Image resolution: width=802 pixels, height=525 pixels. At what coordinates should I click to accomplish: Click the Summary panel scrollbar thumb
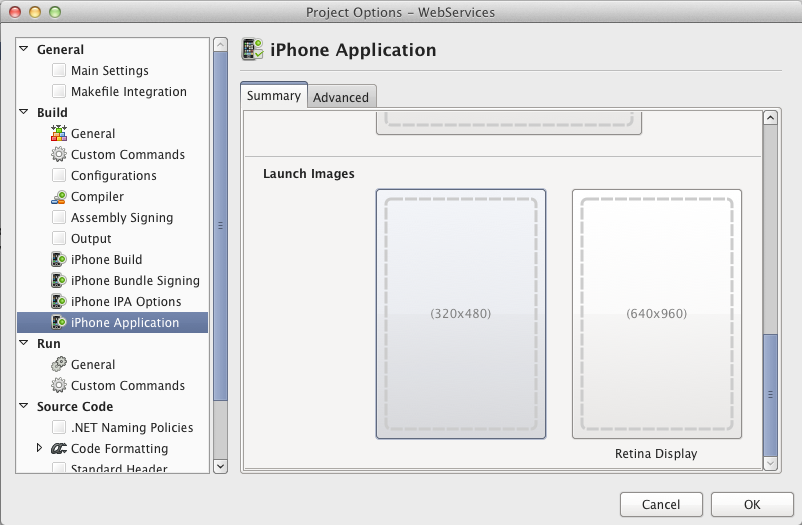tap(770, 395)
